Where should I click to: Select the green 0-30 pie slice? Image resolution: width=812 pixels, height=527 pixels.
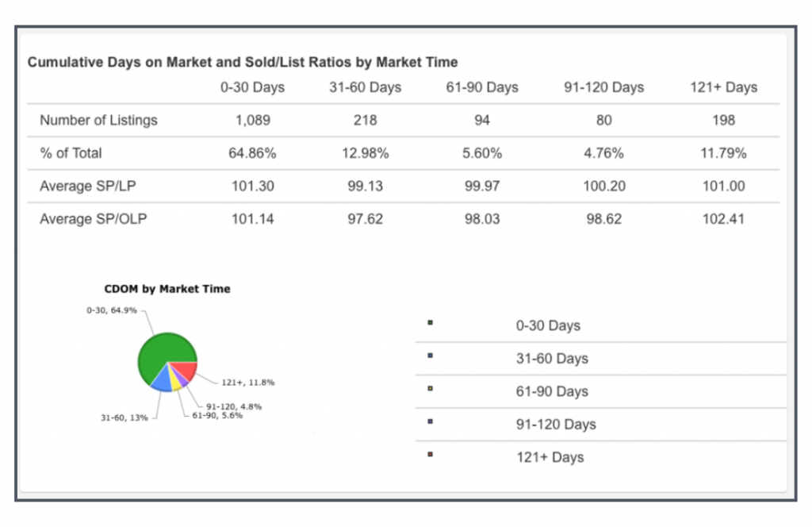161,353
